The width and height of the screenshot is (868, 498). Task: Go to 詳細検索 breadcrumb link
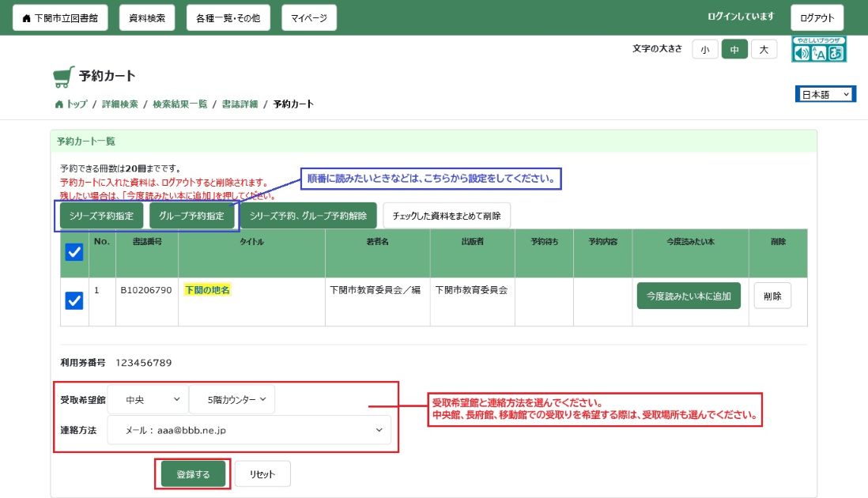(119, 104)
